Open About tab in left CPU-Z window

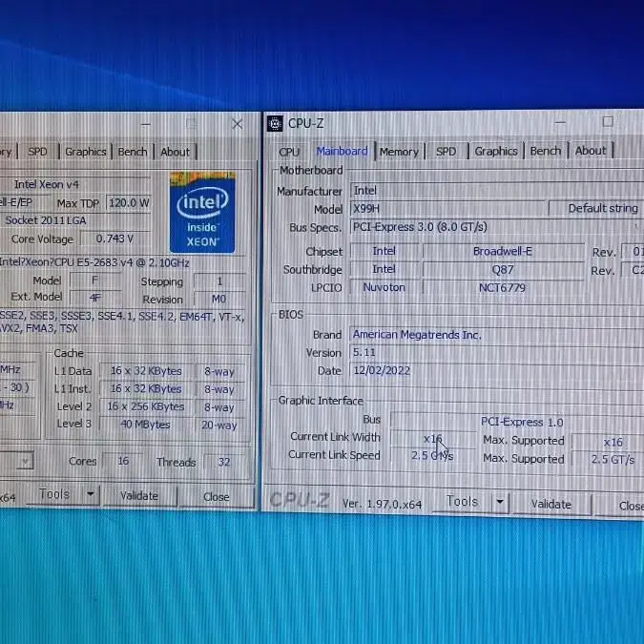pyautogui.click(x=175, y=152)
